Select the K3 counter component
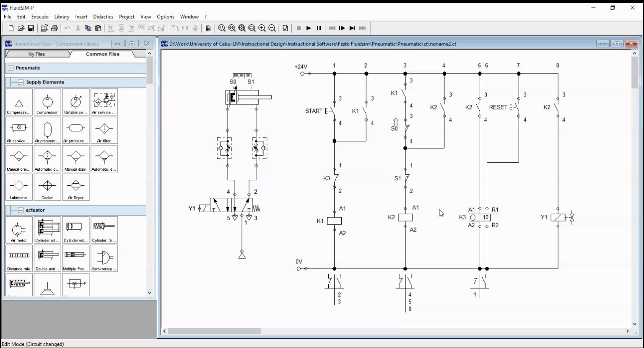Viewport: 644px width, 348px height. pos(479,217)
